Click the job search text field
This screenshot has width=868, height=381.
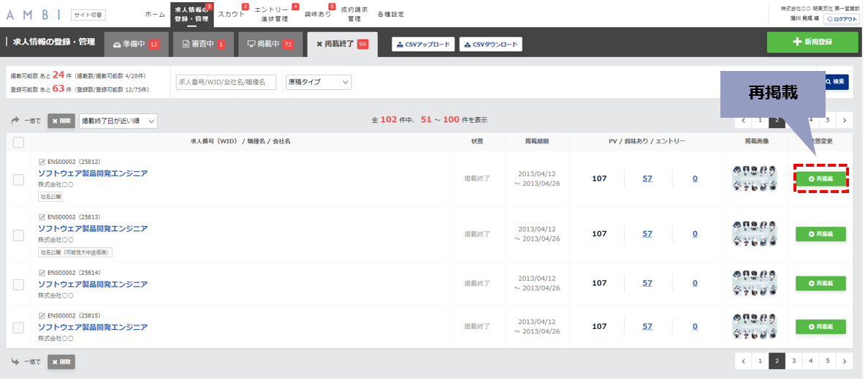[228, 83]
